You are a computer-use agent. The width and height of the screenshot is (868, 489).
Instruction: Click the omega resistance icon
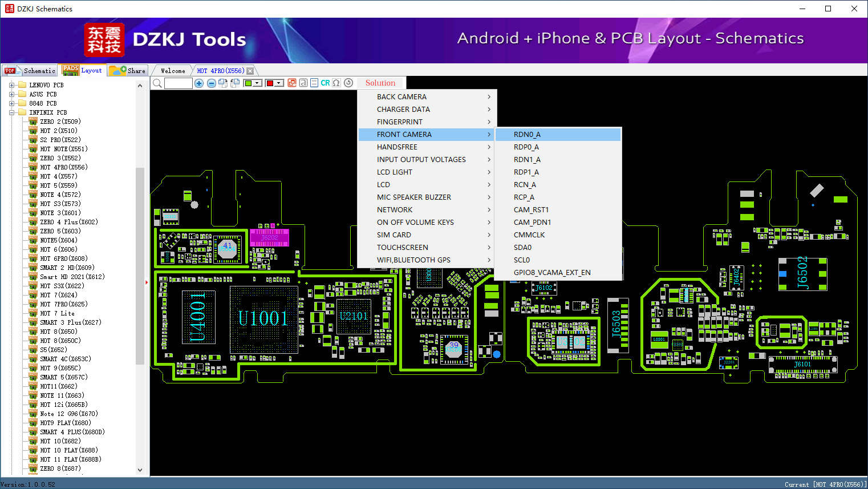click(x=336, y=83)
